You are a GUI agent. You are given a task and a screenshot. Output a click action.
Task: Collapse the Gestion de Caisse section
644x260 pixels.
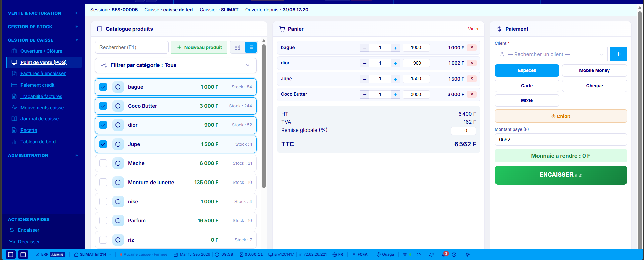pyautogui.click(x=43, y=40)
